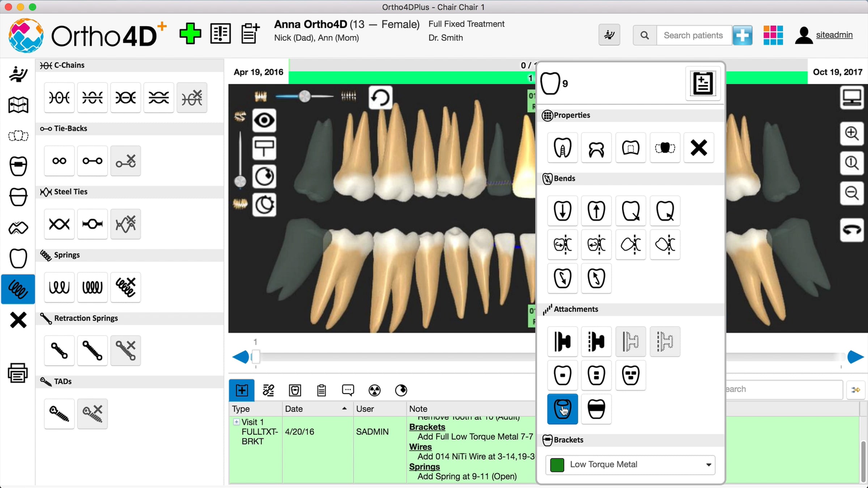This screenshot has height=488, width=868.
Task: Select the filled upper band attachment
Action: click(596, 409)
